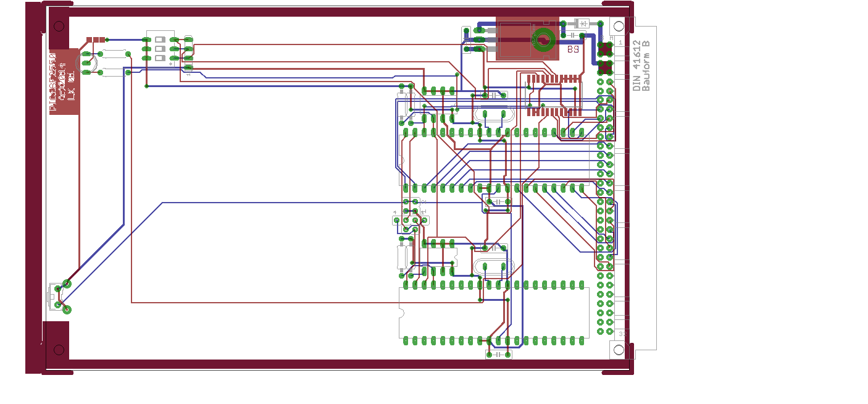Click the top-left board mounting hole
868x404 pixels.
[x=59, y=26]
